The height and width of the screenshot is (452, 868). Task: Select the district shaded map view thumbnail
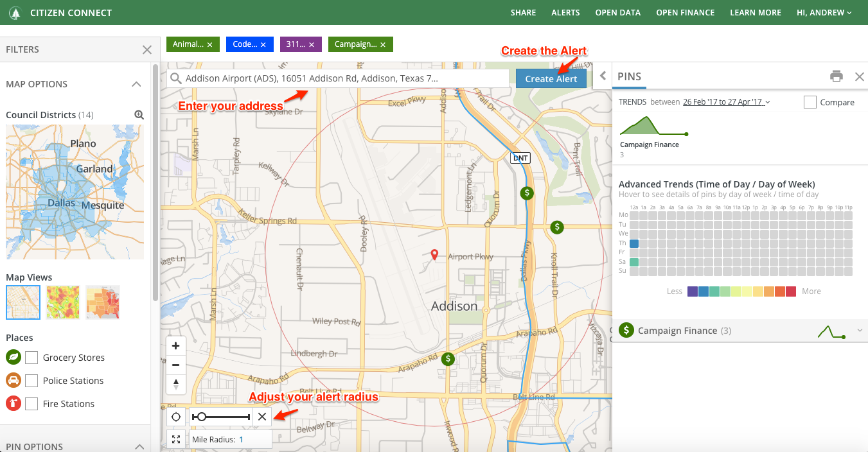(x=103, y=302)
